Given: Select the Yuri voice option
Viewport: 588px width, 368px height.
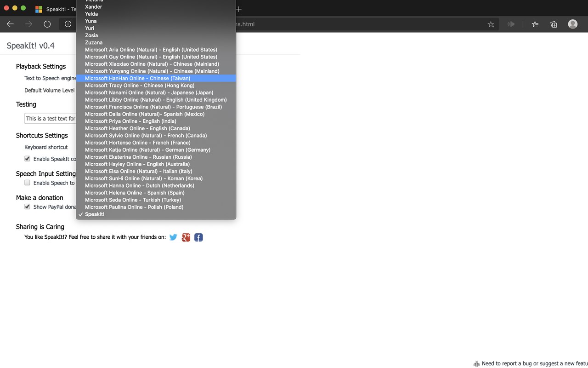Looking at the screenshot, I should coord(156,28).
